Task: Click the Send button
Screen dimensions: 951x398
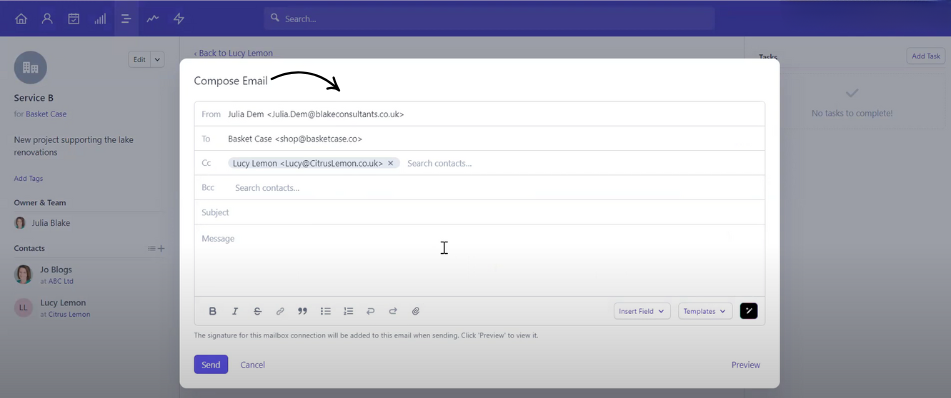Action: 211,365
